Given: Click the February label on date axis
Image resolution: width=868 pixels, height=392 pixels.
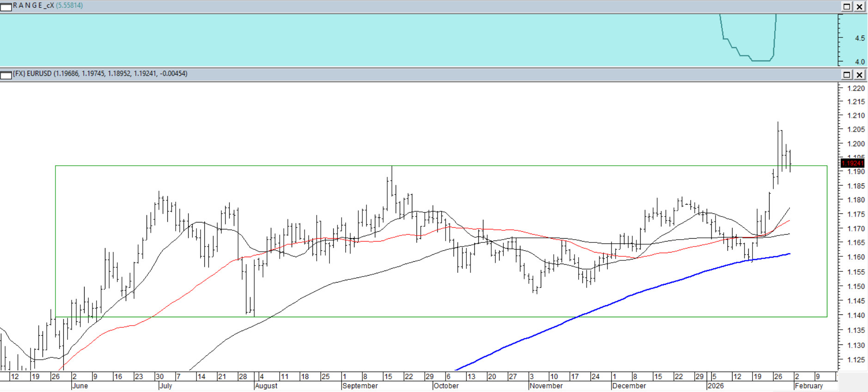Looking at the screenshot, I should point(809,386).
